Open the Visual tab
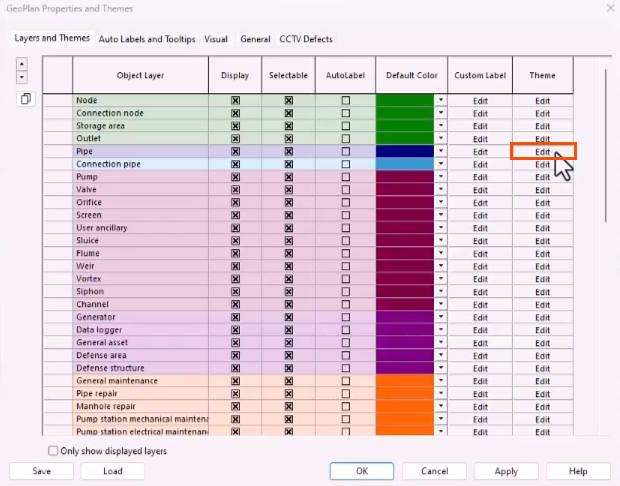620x486 pixels. click(x=216, y=39)
